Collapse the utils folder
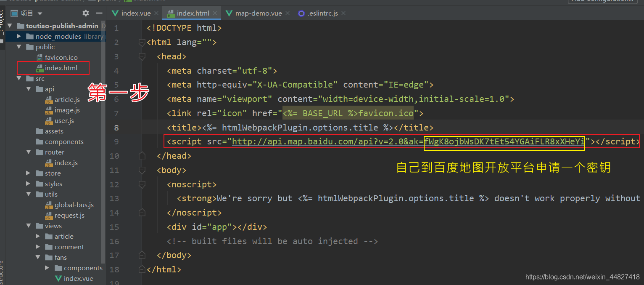644x285 pixels. [x=28, y=194]
